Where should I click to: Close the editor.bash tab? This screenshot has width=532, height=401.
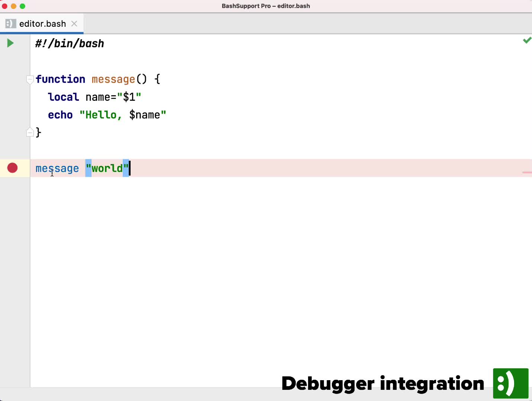point(74,24)
